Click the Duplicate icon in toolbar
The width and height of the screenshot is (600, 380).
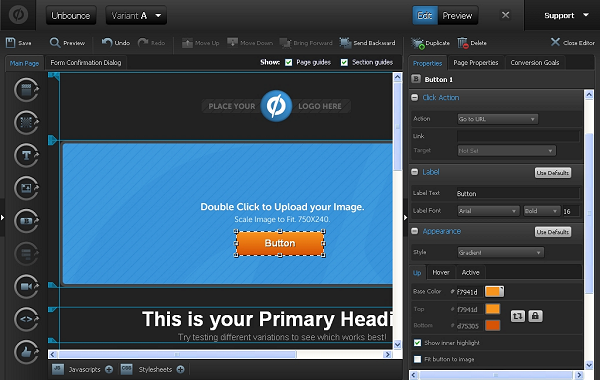point(418,43)
